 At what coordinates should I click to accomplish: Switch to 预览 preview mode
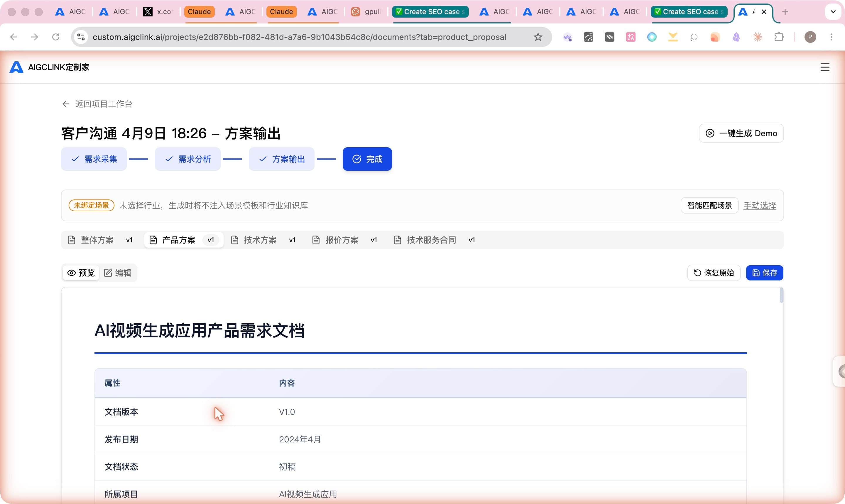[81, 273]
